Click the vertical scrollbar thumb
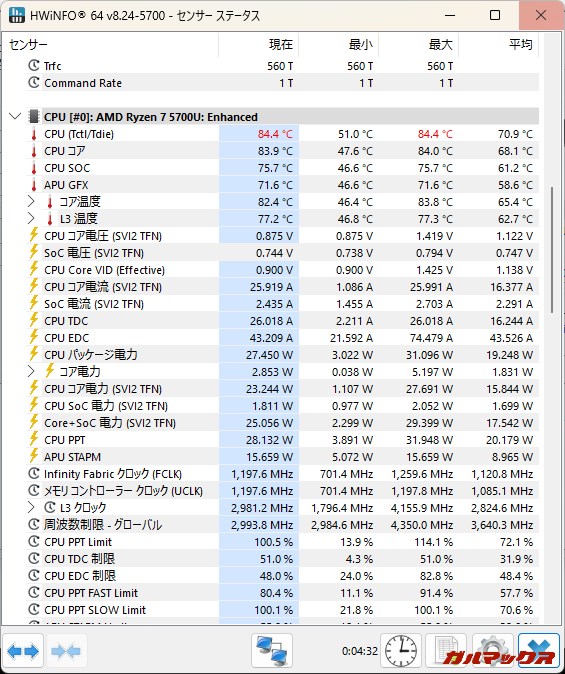This screenshot has height=674, width=565. tap(552, 250)
